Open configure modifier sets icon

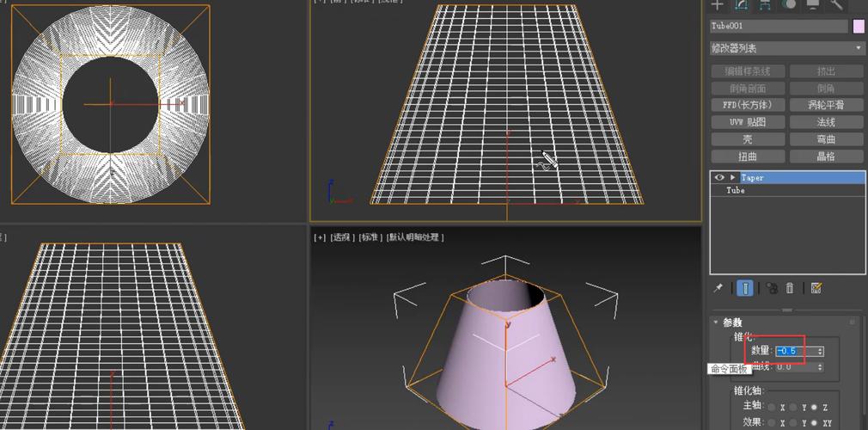pyautogui.click(x=816, y=288)
